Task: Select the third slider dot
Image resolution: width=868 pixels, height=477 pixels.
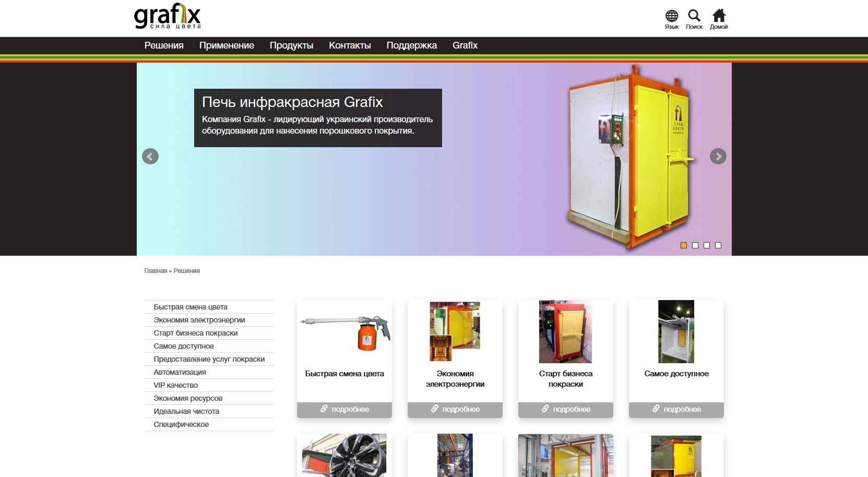Action: pos(707,245)
